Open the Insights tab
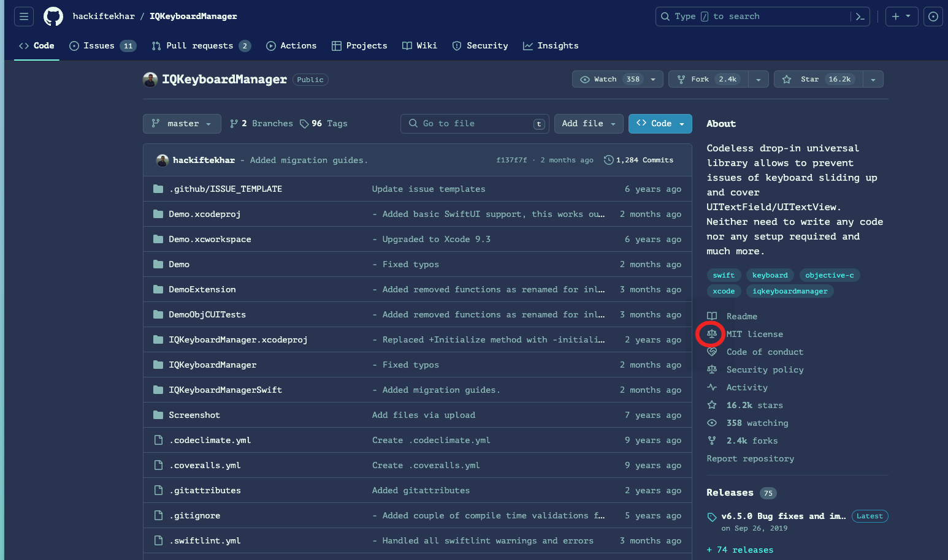The width and height of the screenshot is (948, 560). [x=551, y=46]
